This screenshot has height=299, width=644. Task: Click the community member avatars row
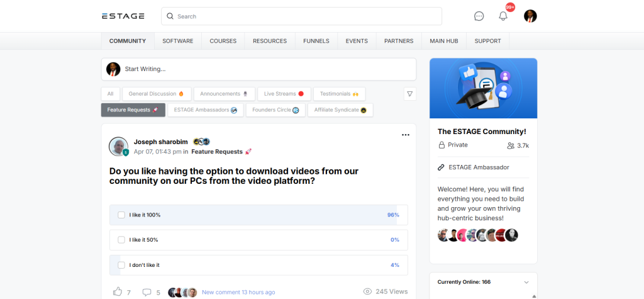478,235
